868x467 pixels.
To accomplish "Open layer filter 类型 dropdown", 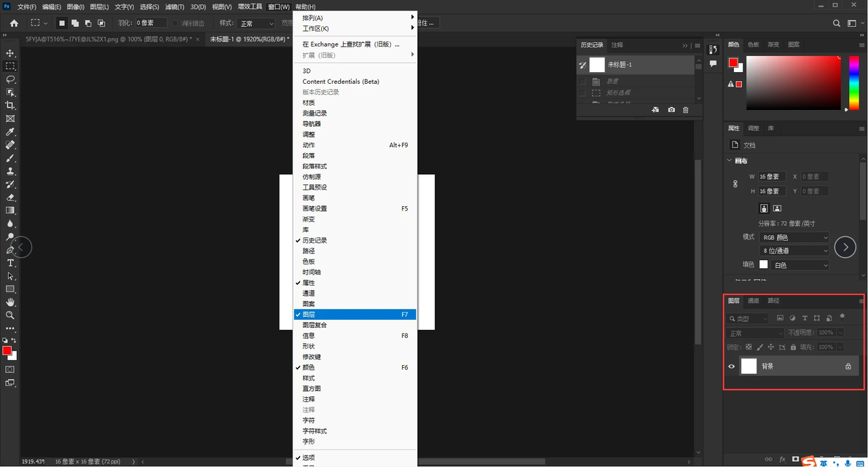I will [x=748, y=318].
